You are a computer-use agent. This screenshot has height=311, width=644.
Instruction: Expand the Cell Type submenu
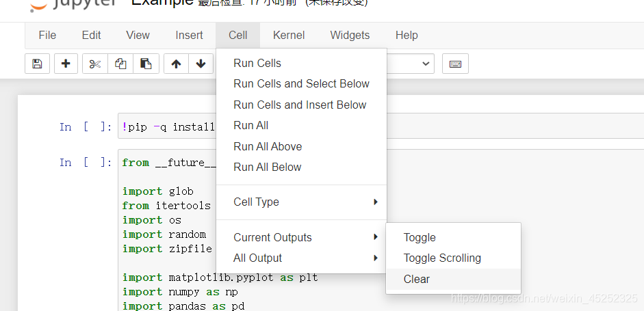click(301, 202)
